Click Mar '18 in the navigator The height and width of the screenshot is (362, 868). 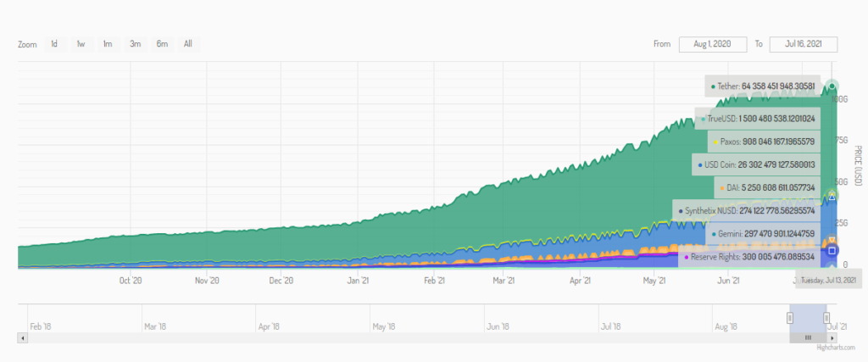pyautogui.click(x=155, y=326)
